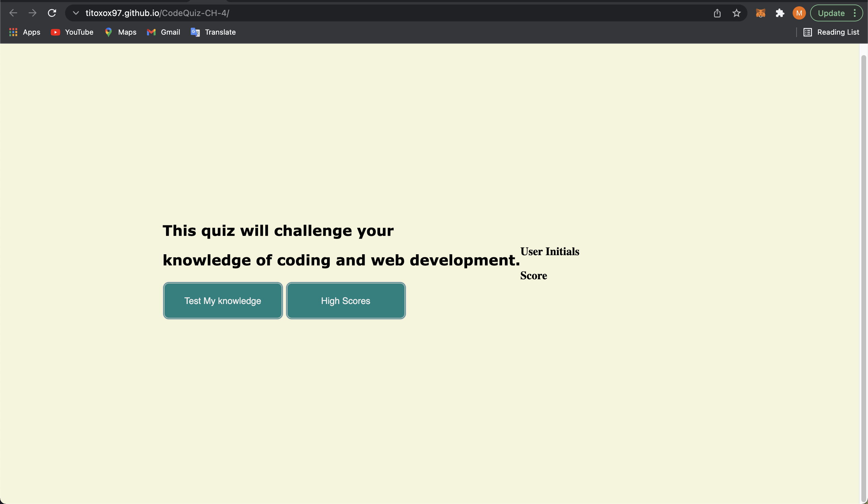Image resolution: width=868 pixels, height=504 pixels.
Task: Click the forward navigation arrow
Action: tap(32, 13)
